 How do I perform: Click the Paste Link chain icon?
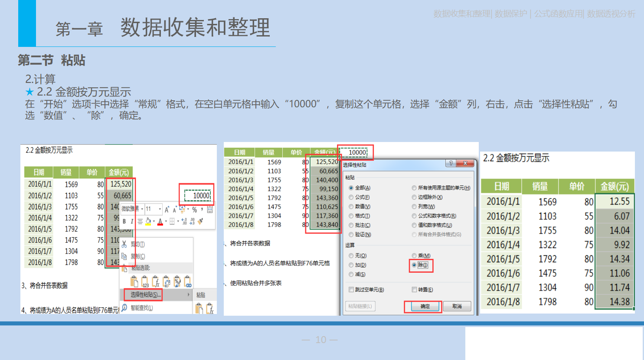point(188,282)
